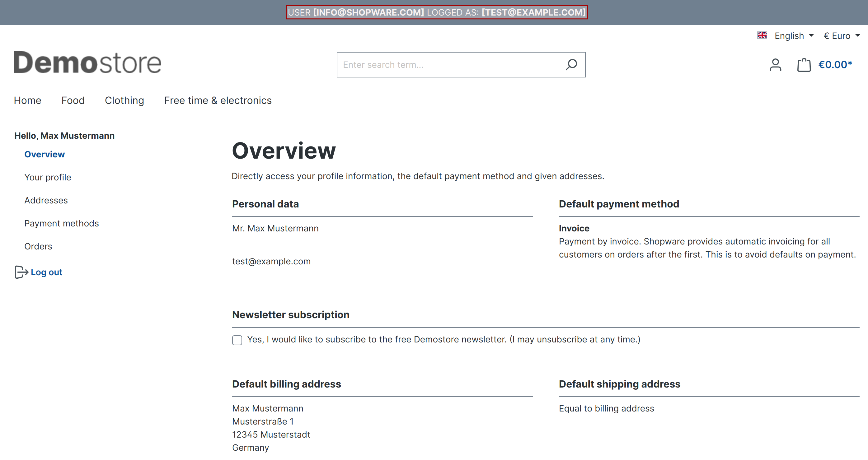Click the search magnifier icon
Image resolution: width=868 pixels, height=460 pixels.
click(571, 65)
